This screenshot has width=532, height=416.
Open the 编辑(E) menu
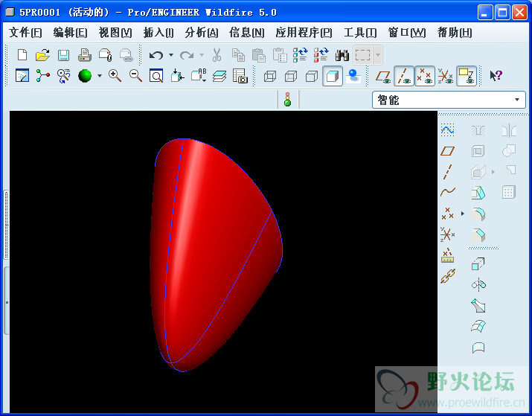click(x=70, y=33)
